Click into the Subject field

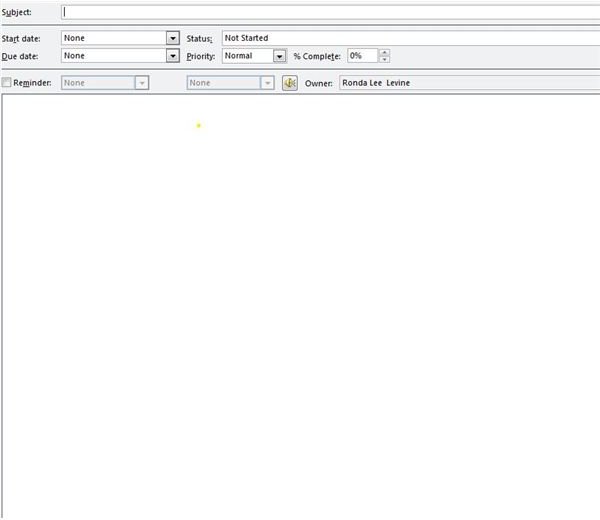tap(331, 12)
